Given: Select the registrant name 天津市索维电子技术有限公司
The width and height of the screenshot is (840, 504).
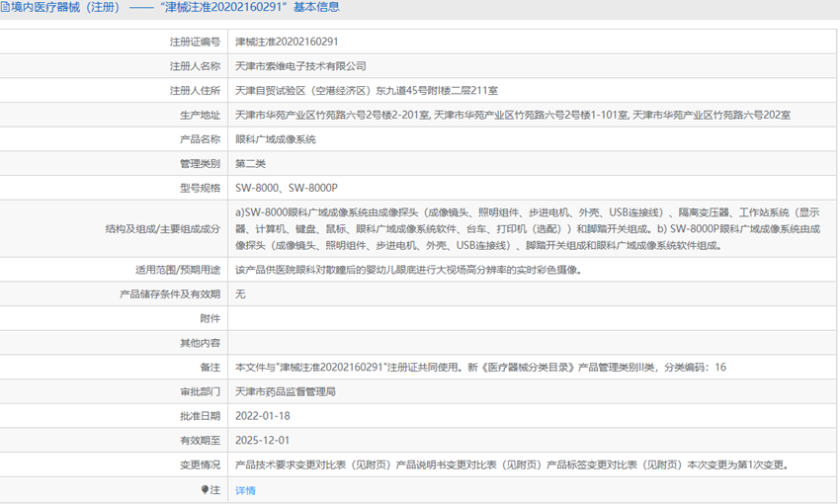Looking at the screenshot, I should pyautogui.click(x=300, y=66).
